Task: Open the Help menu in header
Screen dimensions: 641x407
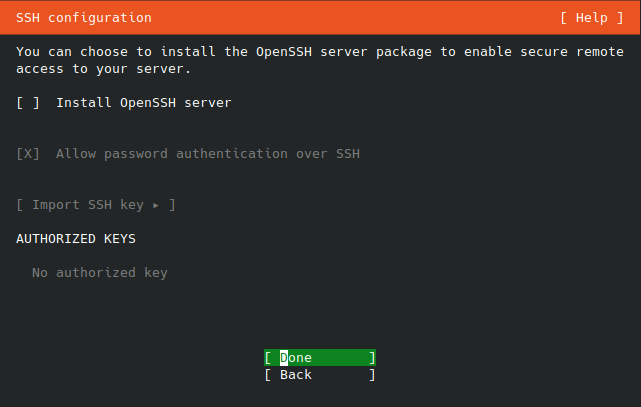Action: coord(592,18)
